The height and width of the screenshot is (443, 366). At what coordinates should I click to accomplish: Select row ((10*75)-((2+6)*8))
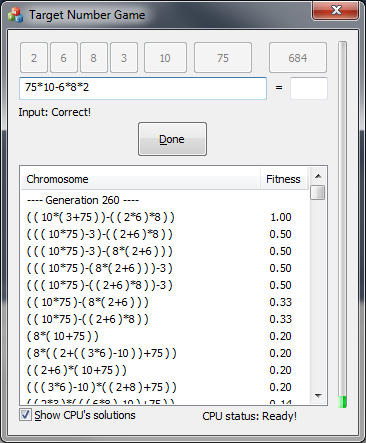[165, 319]
